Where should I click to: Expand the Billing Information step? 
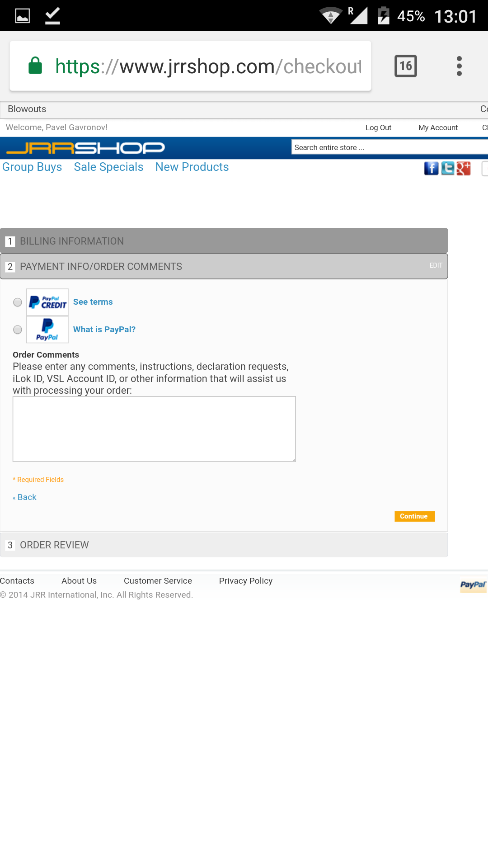tap(224, 241)
